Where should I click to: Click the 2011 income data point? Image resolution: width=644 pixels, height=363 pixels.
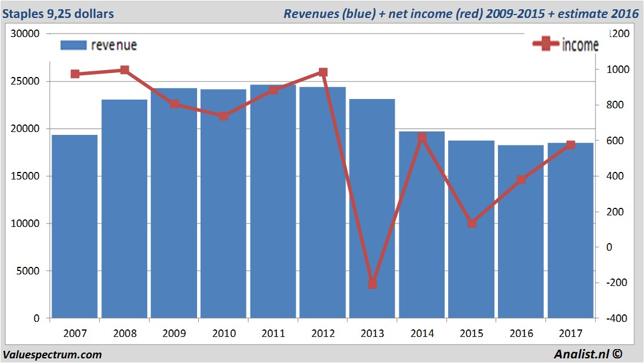[273, 90]
